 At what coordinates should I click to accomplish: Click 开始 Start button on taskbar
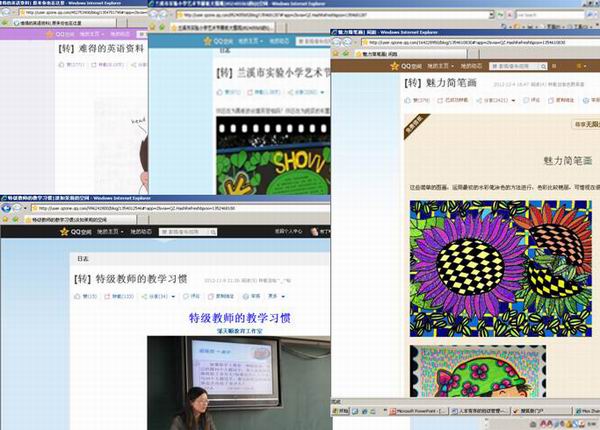click(x=341, y=411)
